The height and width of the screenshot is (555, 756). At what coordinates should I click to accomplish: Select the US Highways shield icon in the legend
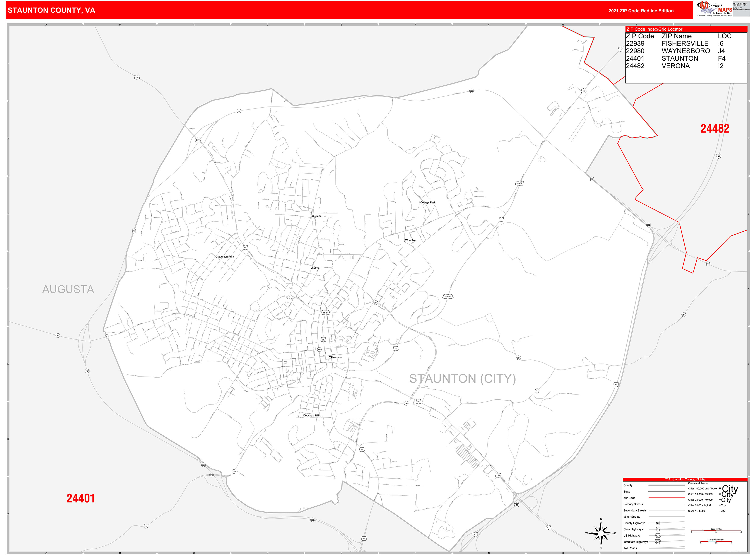(658, 536)
